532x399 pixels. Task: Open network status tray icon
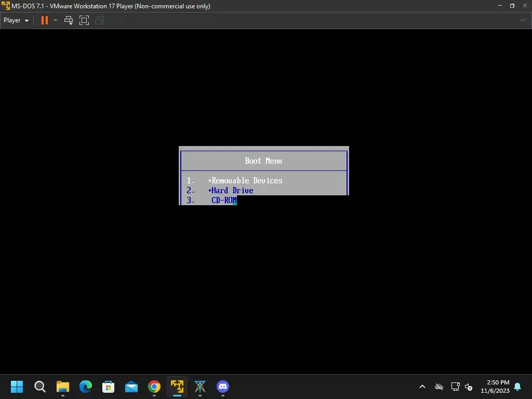point(455,387)
